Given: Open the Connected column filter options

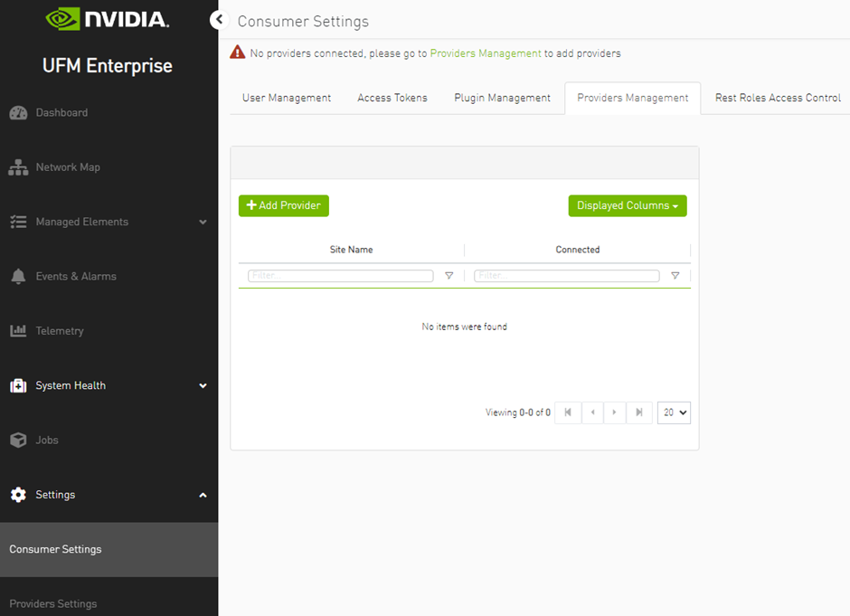Looking at the screenshot, I should [x=675, y=275].
